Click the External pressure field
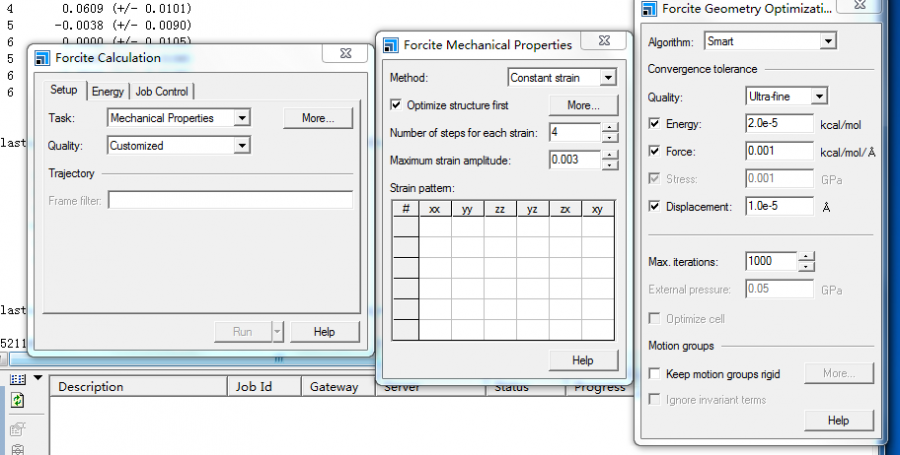Screen dimensions: 900x455 [x=779, y=289]
